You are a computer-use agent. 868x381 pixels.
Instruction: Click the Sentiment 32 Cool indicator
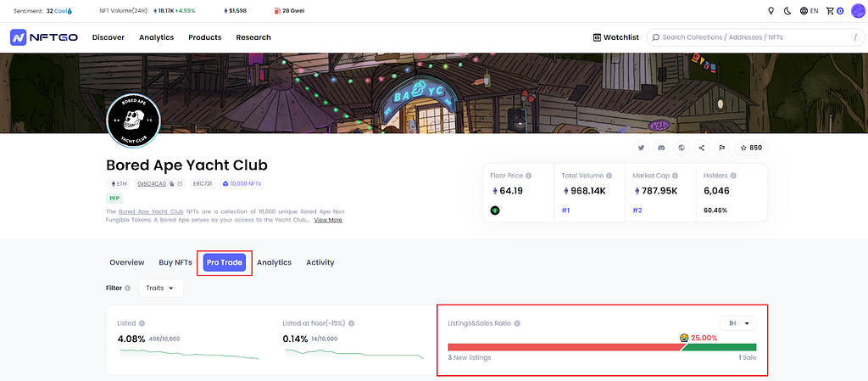pyautogui.click(x=42, y=10)
